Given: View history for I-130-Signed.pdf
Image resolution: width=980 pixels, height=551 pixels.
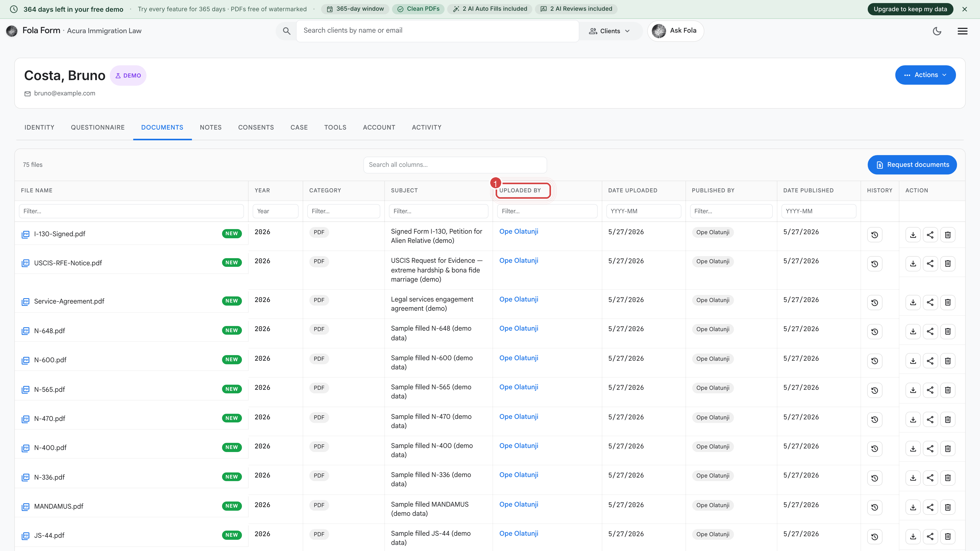Looking at the screenshot, I should click(875, 235).
